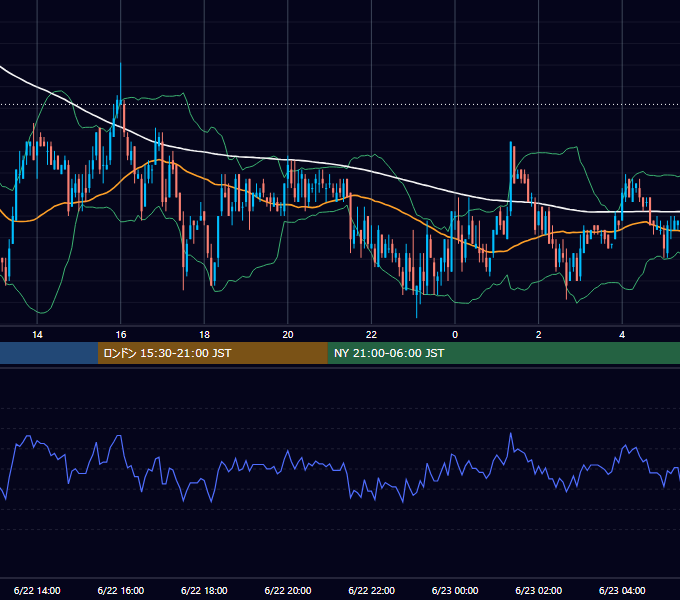Screen dimensions: 680x600
Task: Select the ロンドン 15:30-21:00 JST session bar
Action: [x=212, y=353]
